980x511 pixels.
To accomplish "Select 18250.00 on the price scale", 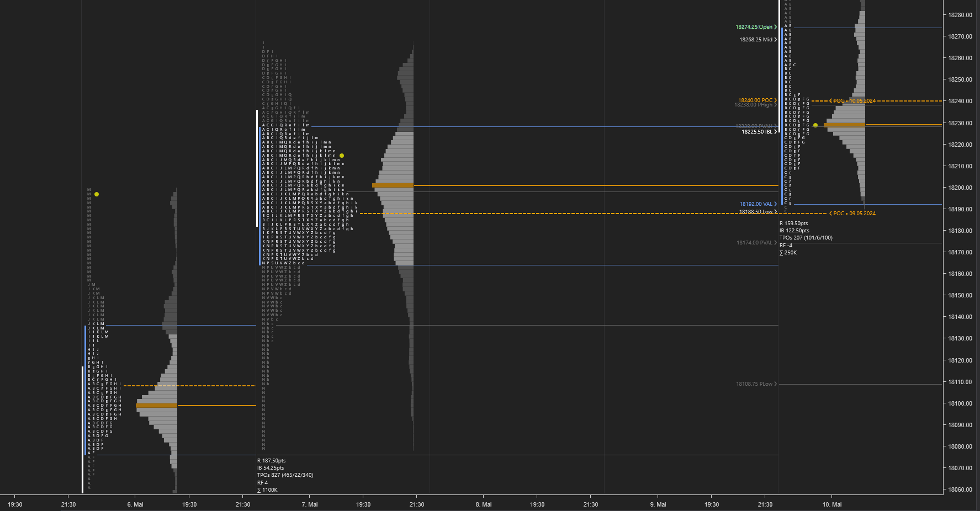I will (x=960, y=79).
